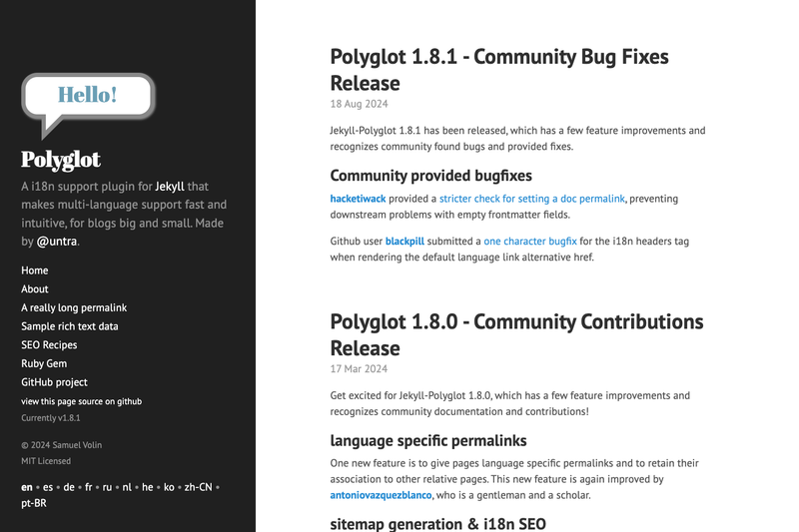Click the Hello! speech bubble logo
The height and width of the screenshot is (532, 799).
tap(88, 106)
